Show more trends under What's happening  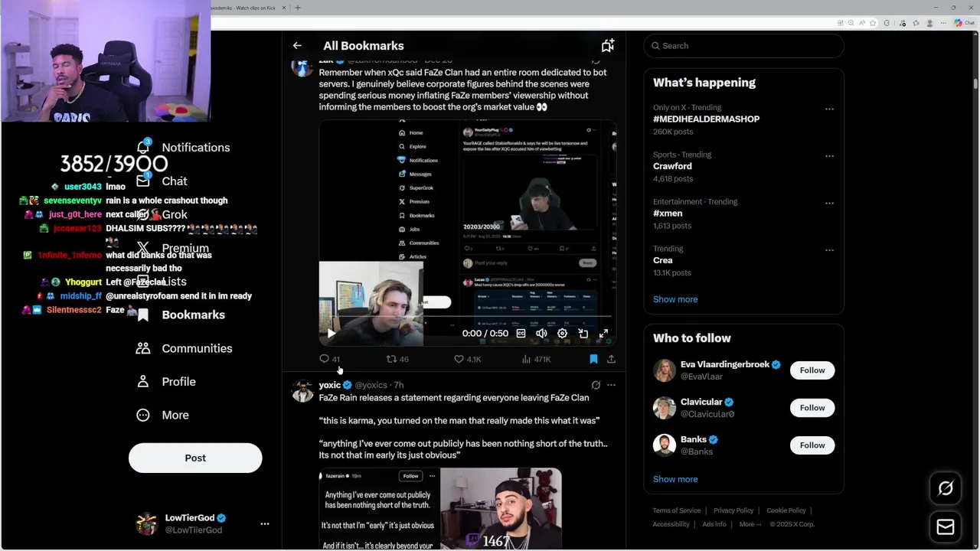[x=675, y=299]
